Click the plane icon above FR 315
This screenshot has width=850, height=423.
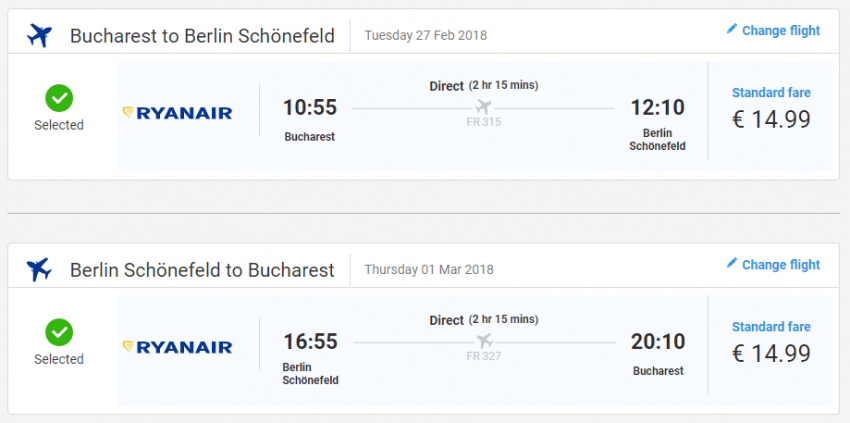[x=484, y=106]
